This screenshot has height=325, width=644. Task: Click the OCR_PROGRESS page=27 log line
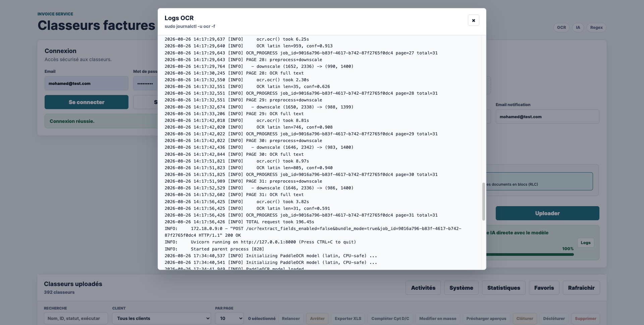point(301,53)
